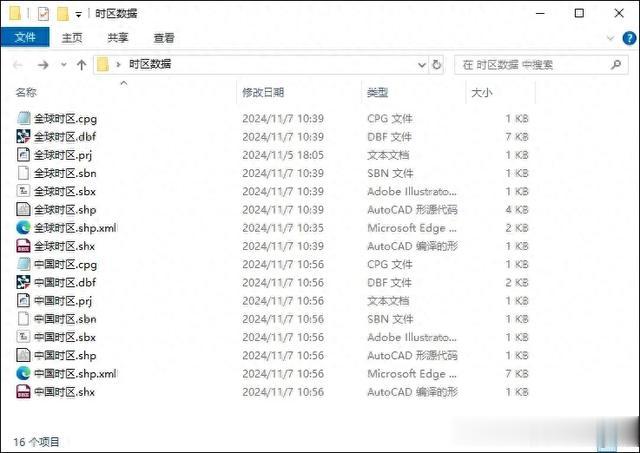Go up one folder level
The height and width of the screenshot is (453, 640).
82,64
